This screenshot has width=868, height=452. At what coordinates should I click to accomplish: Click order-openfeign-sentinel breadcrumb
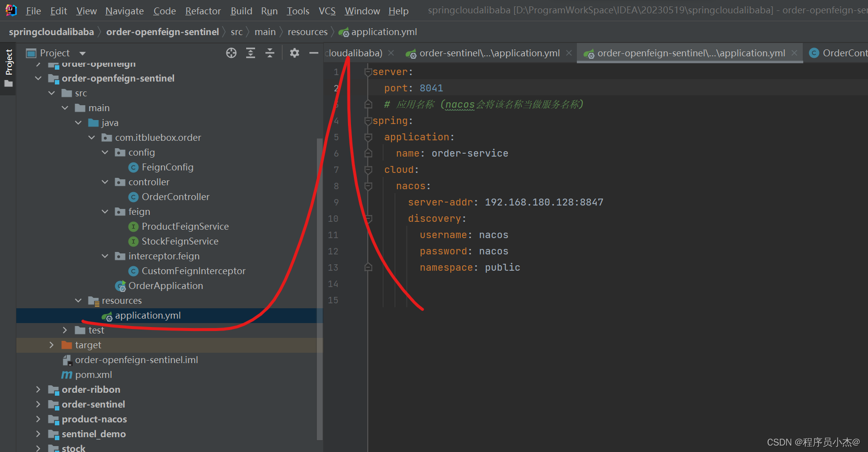coord(163,32)
